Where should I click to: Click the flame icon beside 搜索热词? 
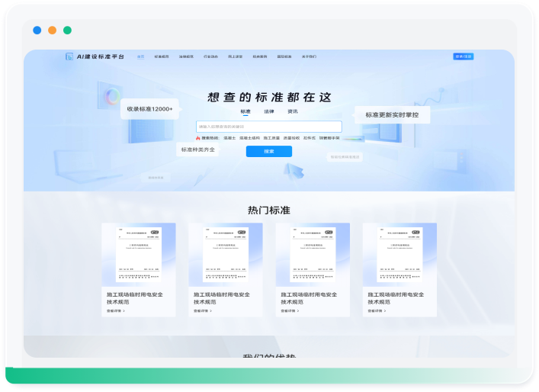198,138
